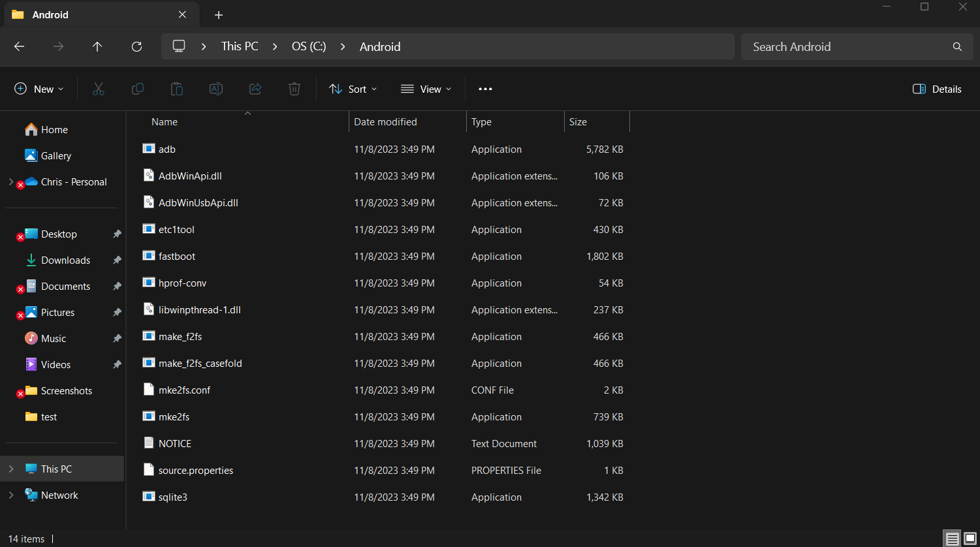The image size is (980, 547).
Task: Close the Android tab
Action: pyautogui.click(x=182, y=14)
